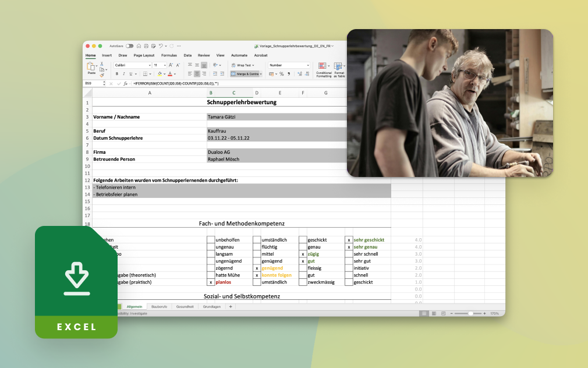Toggle bold formatting
588x368 pixels.
click(117, 74)
